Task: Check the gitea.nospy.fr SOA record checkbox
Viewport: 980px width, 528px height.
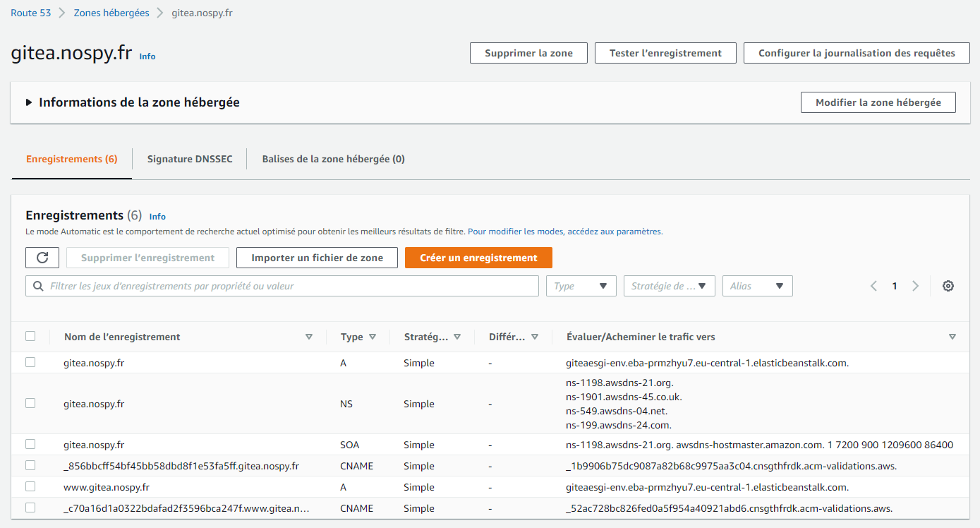Action: 30,444
